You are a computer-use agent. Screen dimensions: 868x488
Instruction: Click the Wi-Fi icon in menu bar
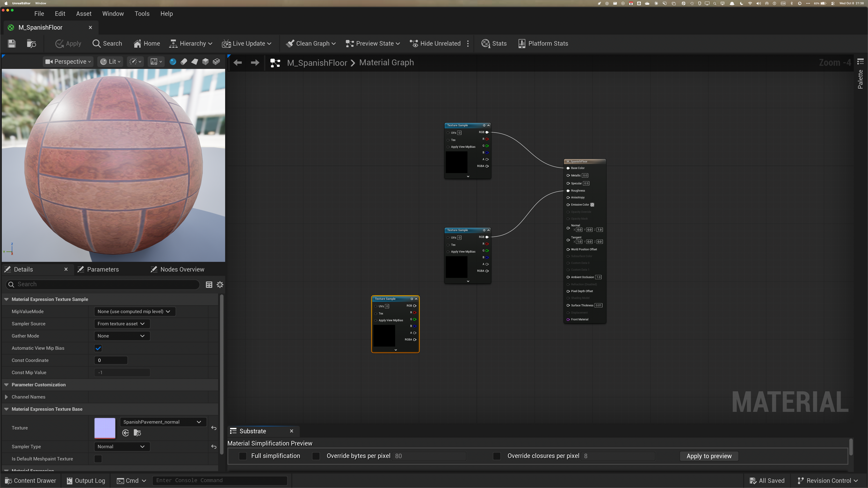click(750, 3)
